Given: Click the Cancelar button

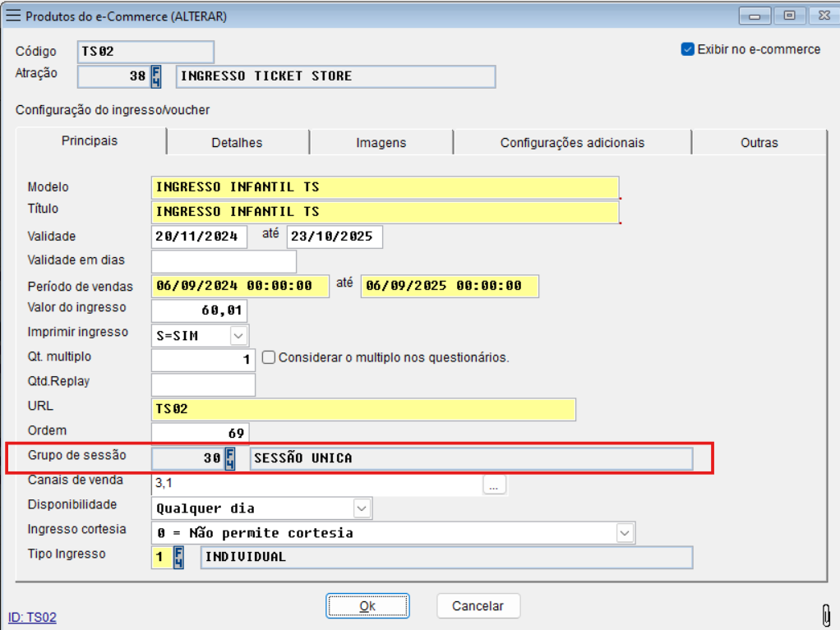Looking at the screenshot, I should click(478, 606).
